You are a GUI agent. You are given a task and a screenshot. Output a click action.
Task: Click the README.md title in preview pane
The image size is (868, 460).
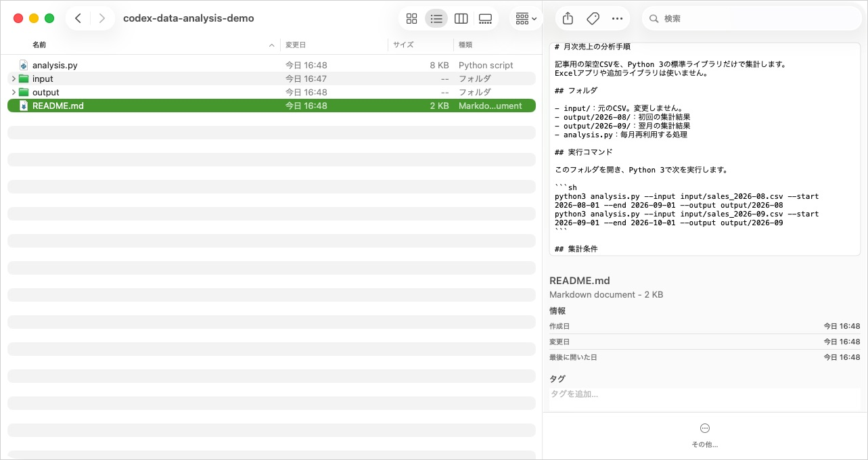click(580, 281)
